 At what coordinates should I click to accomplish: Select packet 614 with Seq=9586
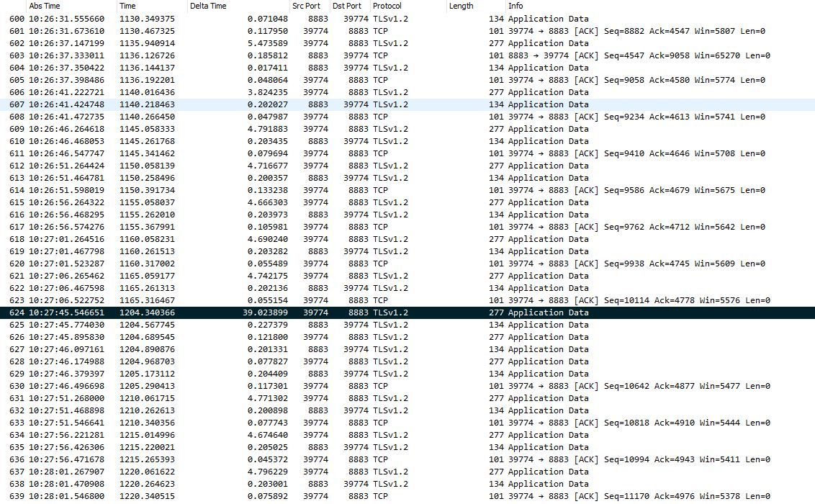pyautogui.click(x=407, y=190)
